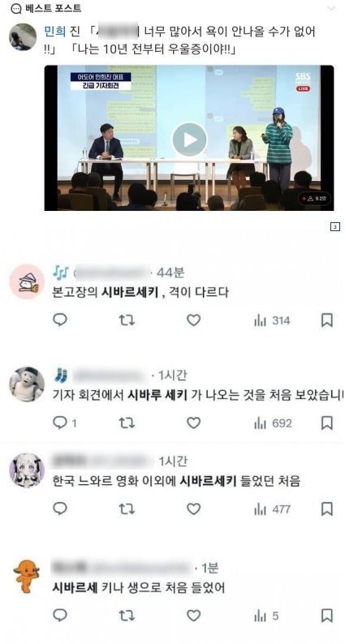Like the tweet with 314 views
The width and height of the screenshot is (345, 644).
pos(194,320)
